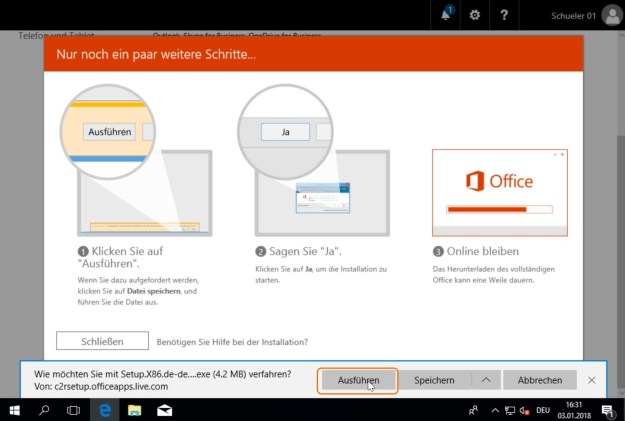This screenshot has height=421, width=625.
Task: Open the Schueler 01 profile avatar
Action: click(612, 15)
